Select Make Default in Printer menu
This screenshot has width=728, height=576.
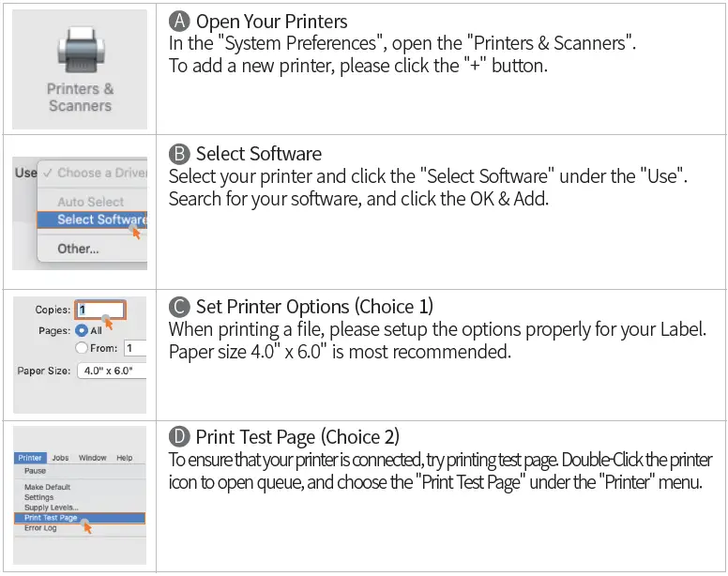click(47, 487)
